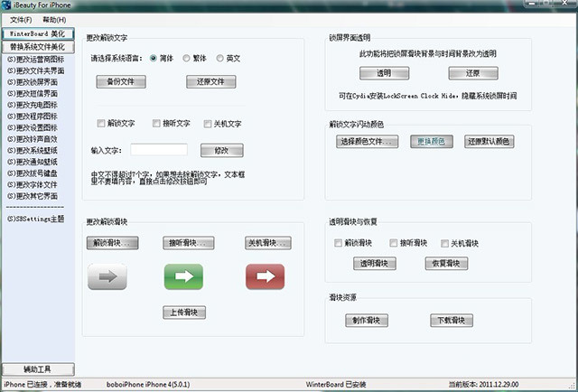Click status text 'iPhone 已连接，准备就绪'

pos(42,384)
